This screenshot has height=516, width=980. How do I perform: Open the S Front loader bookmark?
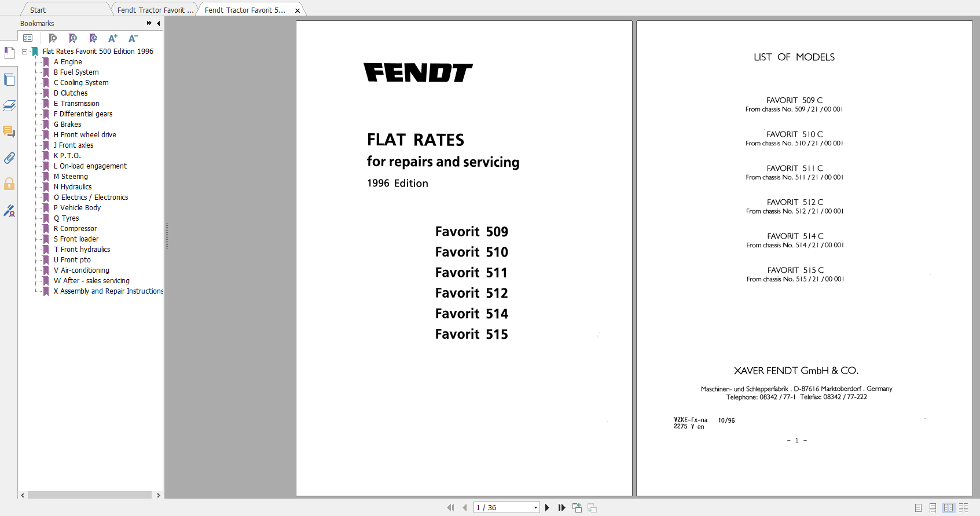tap(76, 239)
